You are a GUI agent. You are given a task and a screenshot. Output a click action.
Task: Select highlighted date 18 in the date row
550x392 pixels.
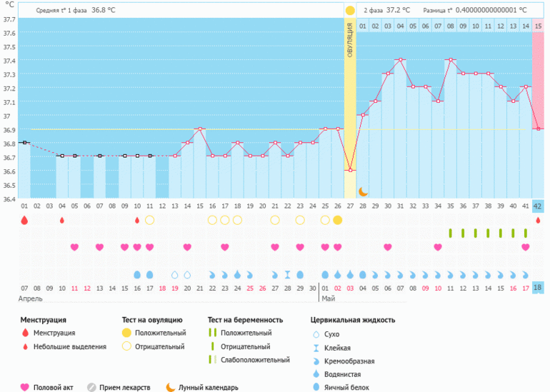tap(539, 287)
